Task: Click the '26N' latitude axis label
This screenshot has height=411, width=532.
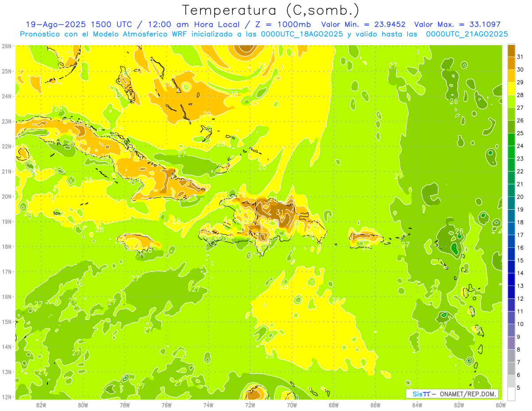Action: coord(6,46)
